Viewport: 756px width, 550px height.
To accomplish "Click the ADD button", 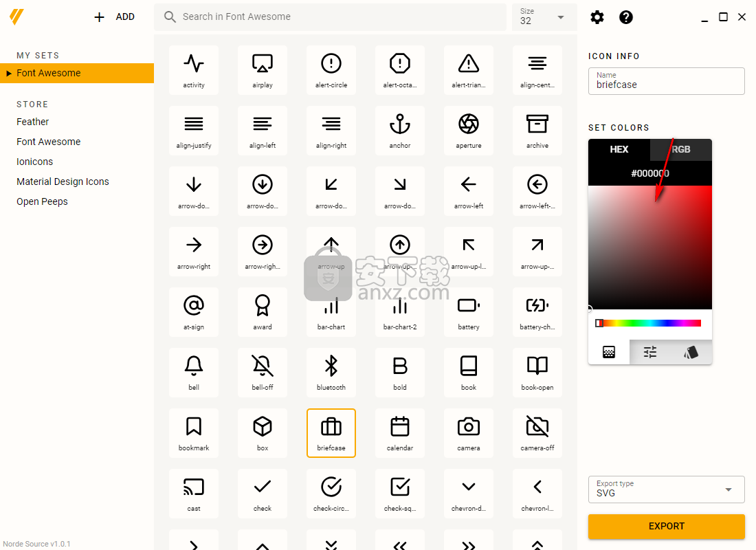I will coord(114,17).
